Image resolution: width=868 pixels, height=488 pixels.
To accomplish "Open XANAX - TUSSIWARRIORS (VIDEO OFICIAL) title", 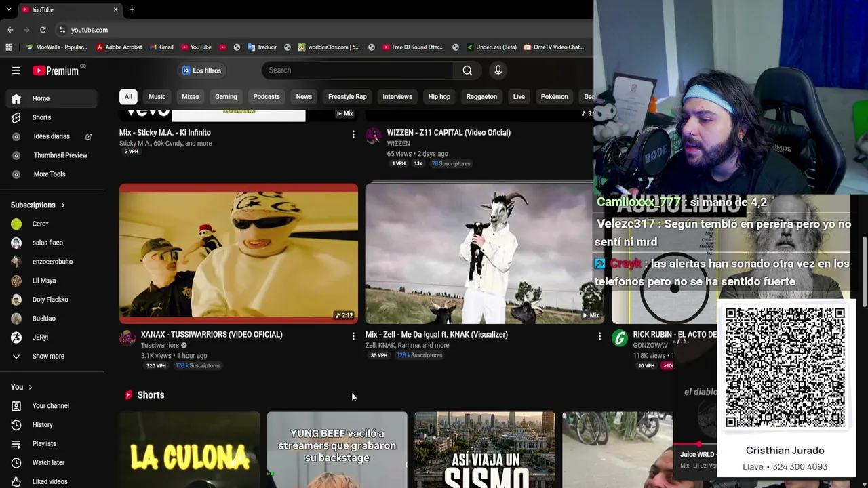I will (x=212, y=335).
